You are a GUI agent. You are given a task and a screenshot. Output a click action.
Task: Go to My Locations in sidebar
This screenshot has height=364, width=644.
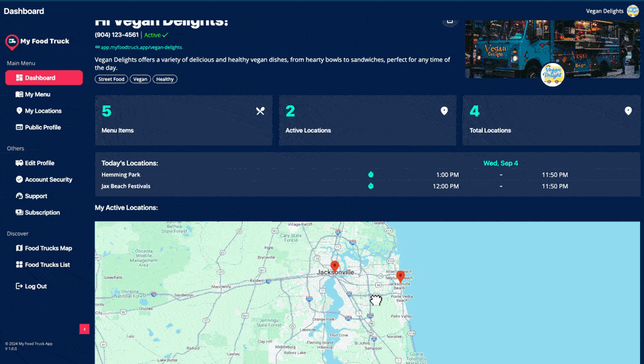(x=43, y=111)
